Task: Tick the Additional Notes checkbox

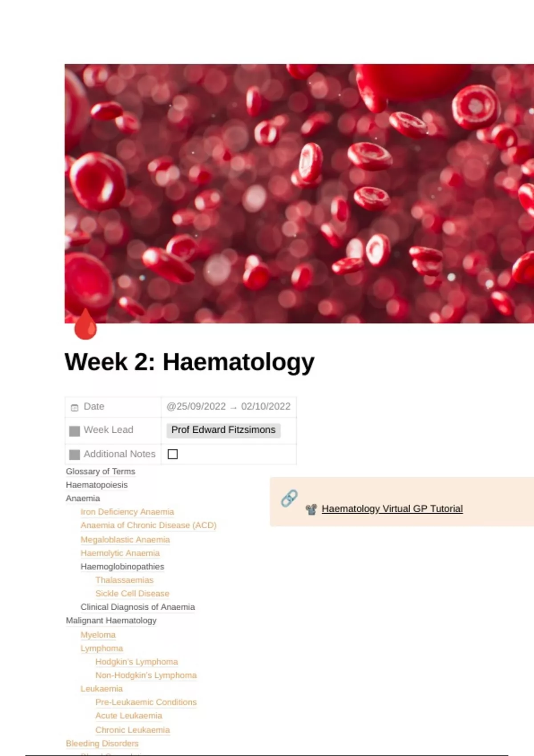Action: 173,454
